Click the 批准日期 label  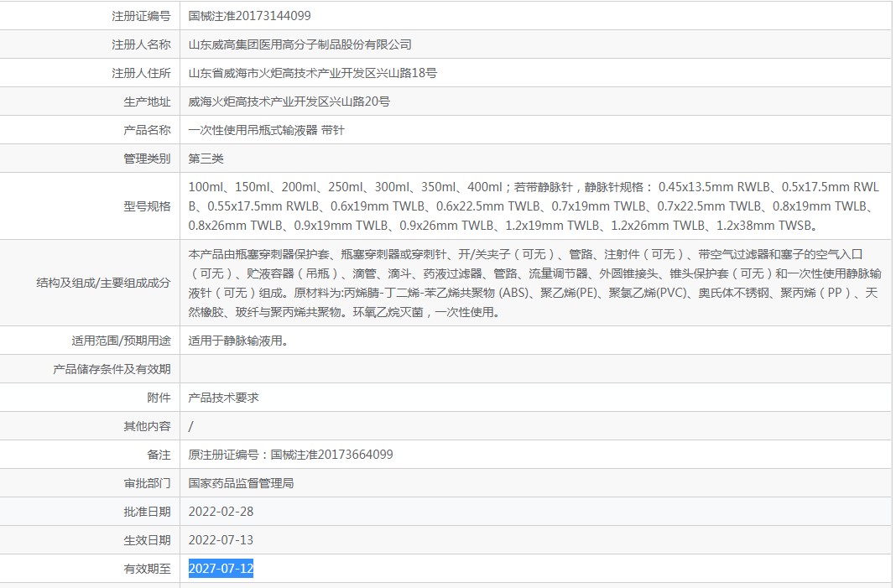point(147,512)
